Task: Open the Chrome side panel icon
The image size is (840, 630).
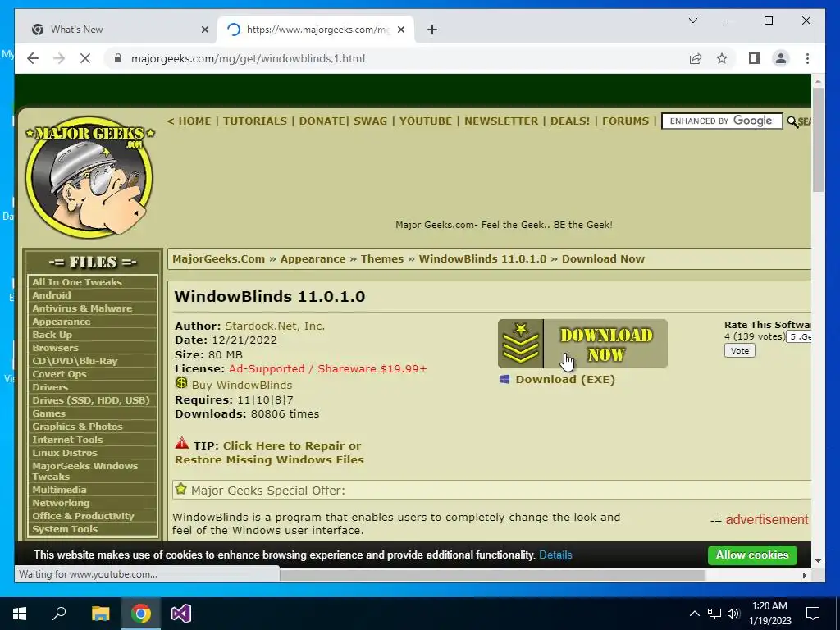Action: point(755,58)
